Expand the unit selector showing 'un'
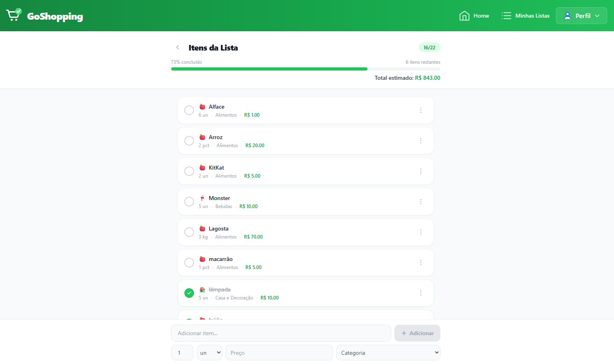 pos(209,353)
